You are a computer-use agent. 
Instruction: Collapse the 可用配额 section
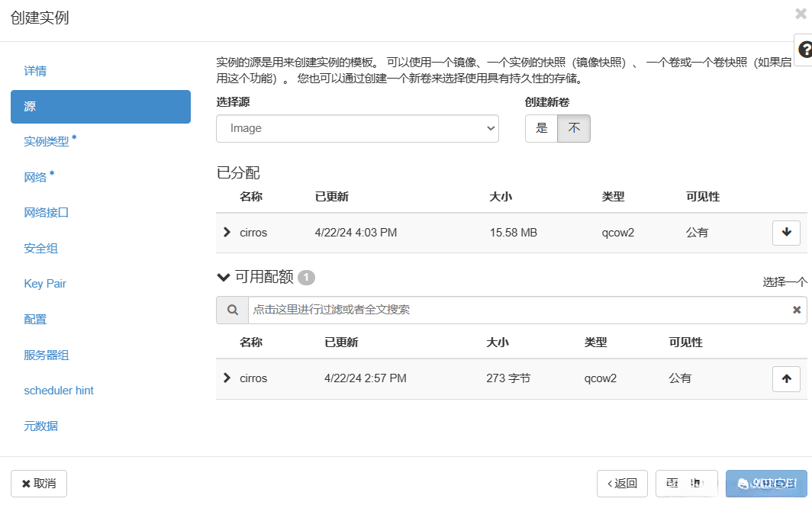[x=223, y=277]
